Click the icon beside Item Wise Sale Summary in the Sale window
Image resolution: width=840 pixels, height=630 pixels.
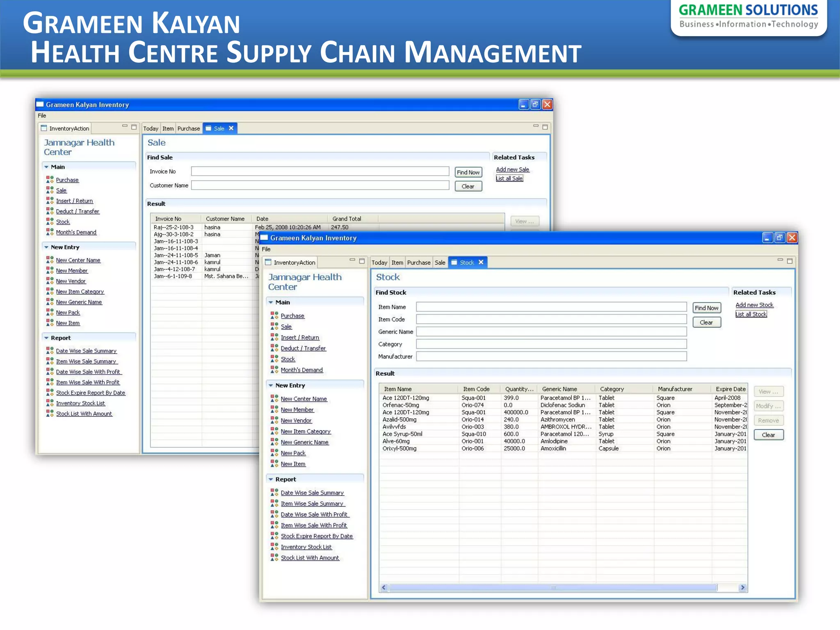pyautogui.click(x=50, y=361)
